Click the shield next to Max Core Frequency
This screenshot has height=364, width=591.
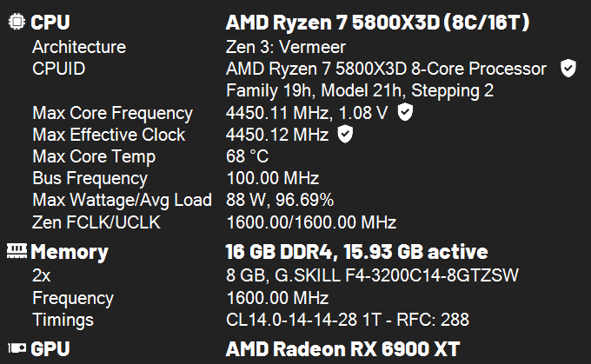click(x=405, y=112)
